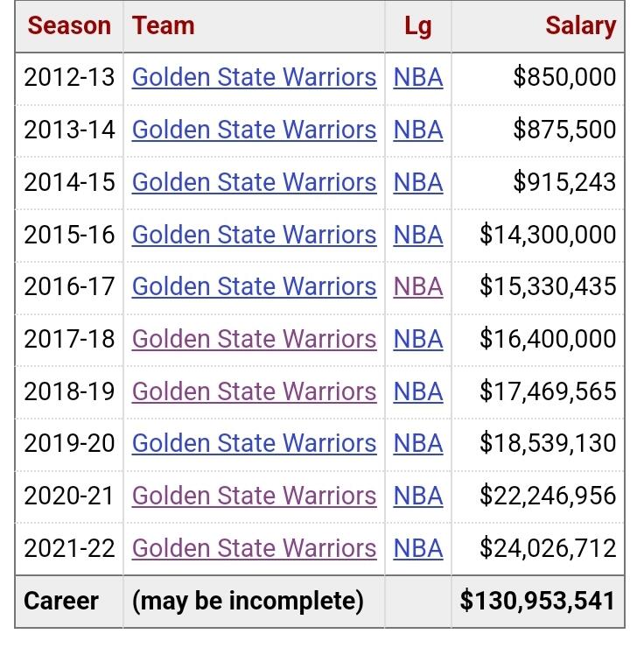Click the NBA link in 2019-20 row

point(418,443)
